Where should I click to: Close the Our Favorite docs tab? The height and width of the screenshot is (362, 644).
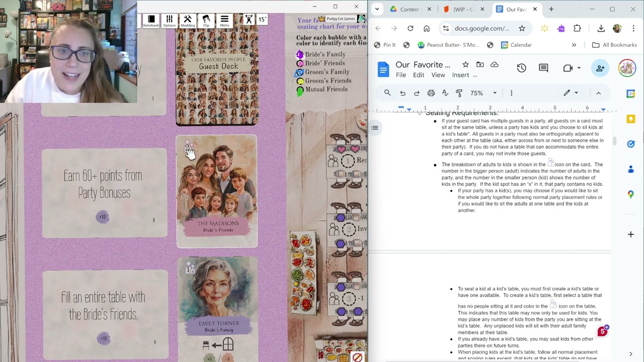click(x=535, y=9)
